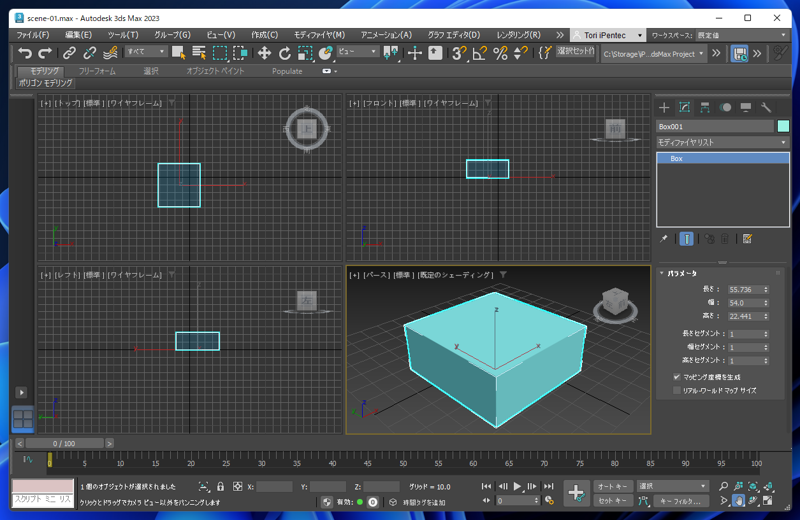This screenshot has width=800, height=520.
Task: Open the key mode dropdown beside the auto key button
Action: 672,486
